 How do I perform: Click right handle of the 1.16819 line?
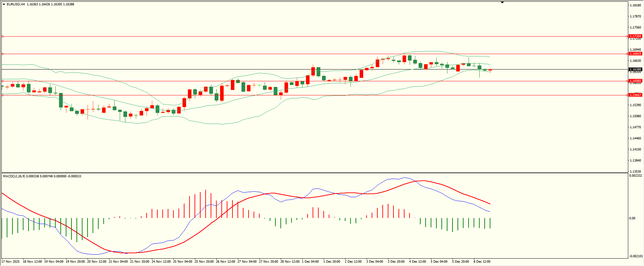click(627, 54)
